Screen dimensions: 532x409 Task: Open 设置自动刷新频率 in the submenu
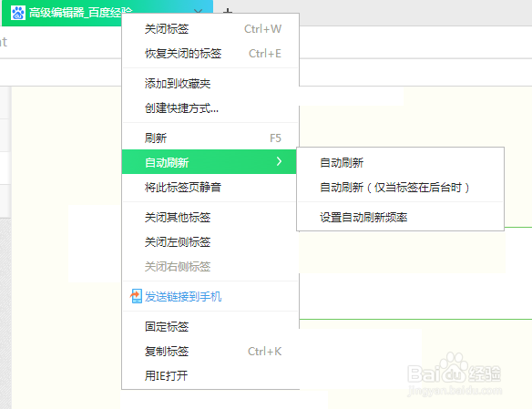click(400, 217)
